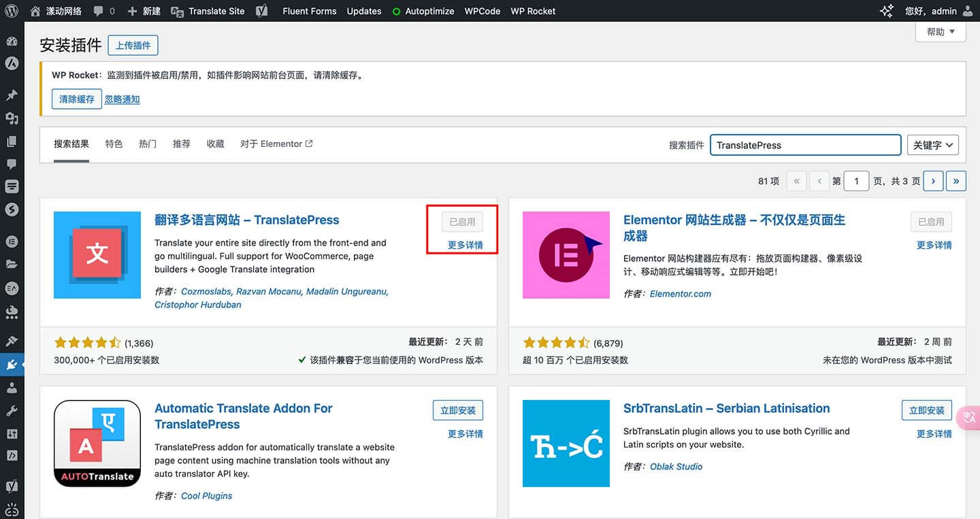Screen dimensions: 980x519
Task: Open Cozmoslabs author link
Action: [x=206, y=291]
